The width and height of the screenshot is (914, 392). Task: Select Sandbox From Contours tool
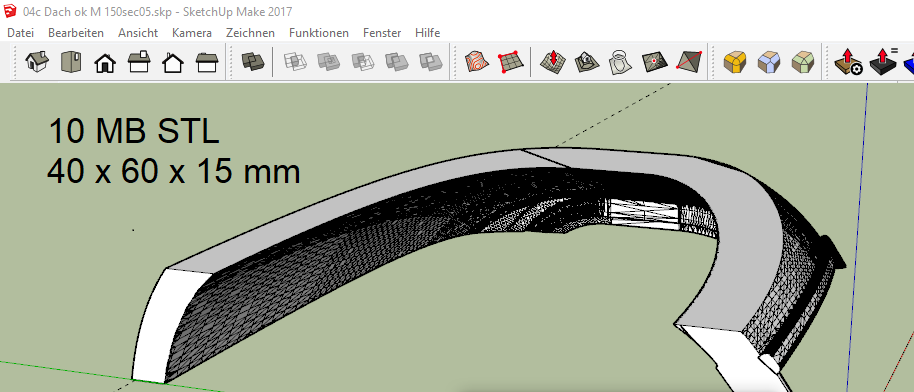[476, 61]
